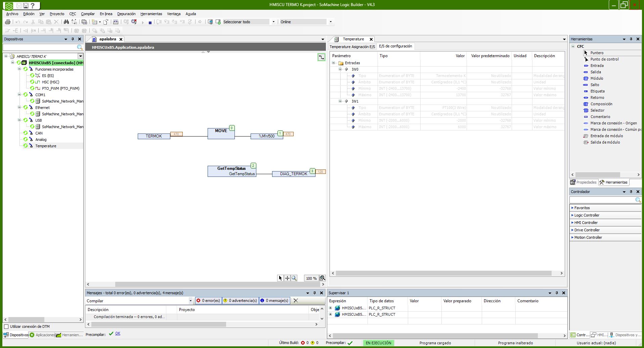Viewport: 644px width, 348px height.
Task: Pick the Entrada de módulo toolbox element
Action: [x=606, y=136]
